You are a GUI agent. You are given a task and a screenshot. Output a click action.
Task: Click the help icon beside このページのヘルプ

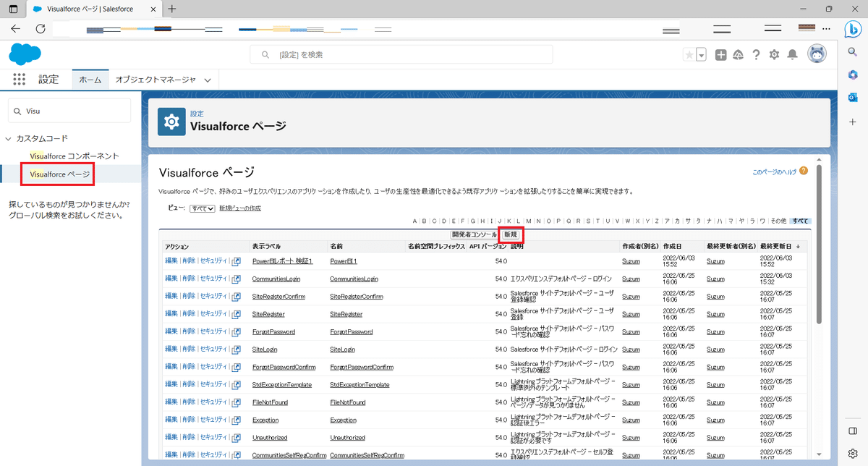802,171
